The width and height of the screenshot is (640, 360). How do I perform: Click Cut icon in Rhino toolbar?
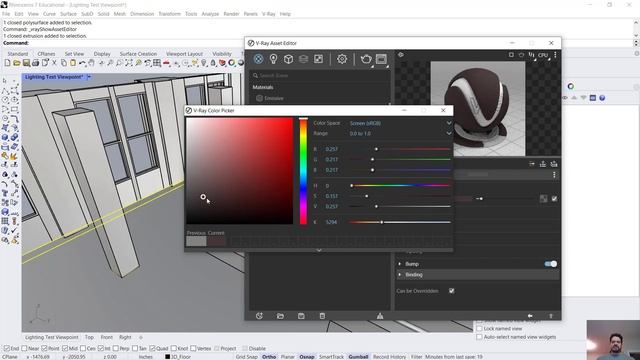[54, 63]
